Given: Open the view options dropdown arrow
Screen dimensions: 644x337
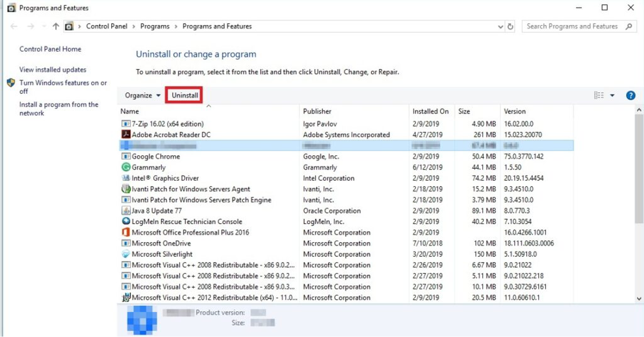Looking at the screenshot, I should 612,96.
